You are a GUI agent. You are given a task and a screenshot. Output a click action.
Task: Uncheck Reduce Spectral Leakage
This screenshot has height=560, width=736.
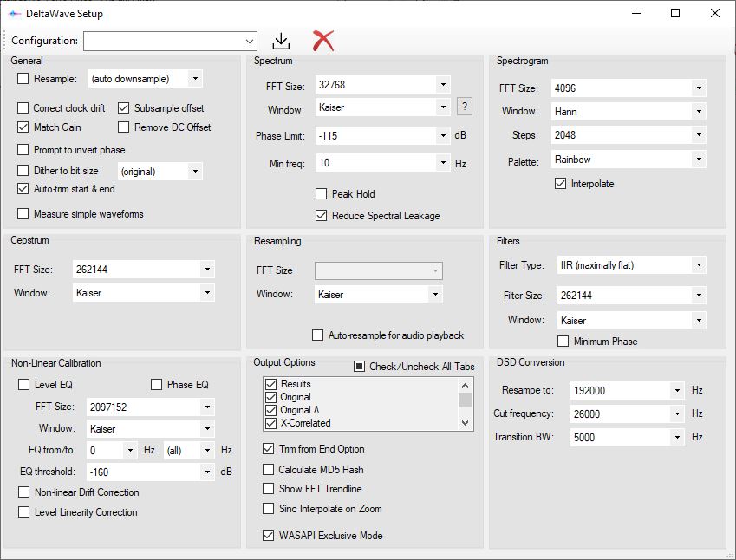pyautogui.click(x=321, y=216)
